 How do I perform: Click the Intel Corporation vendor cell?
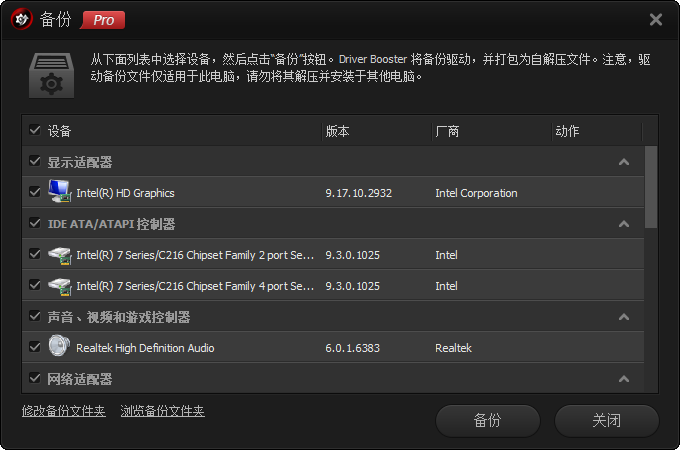(476, 193)
